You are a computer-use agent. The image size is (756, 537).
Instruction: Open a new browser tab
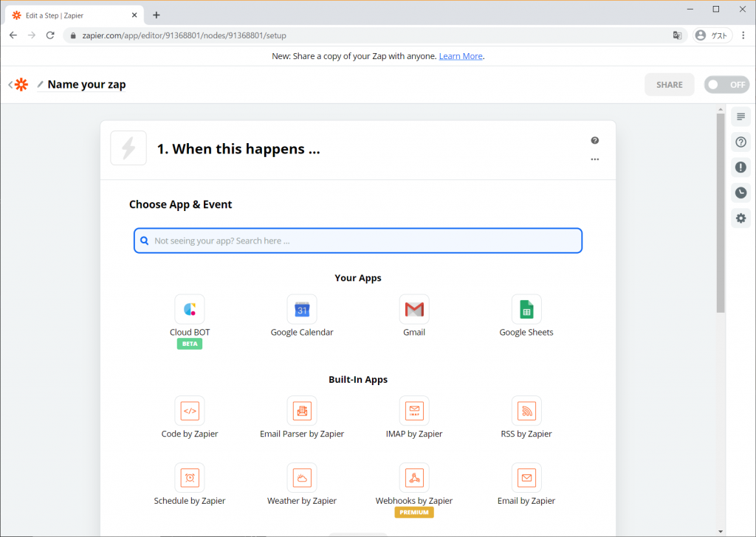157,15
